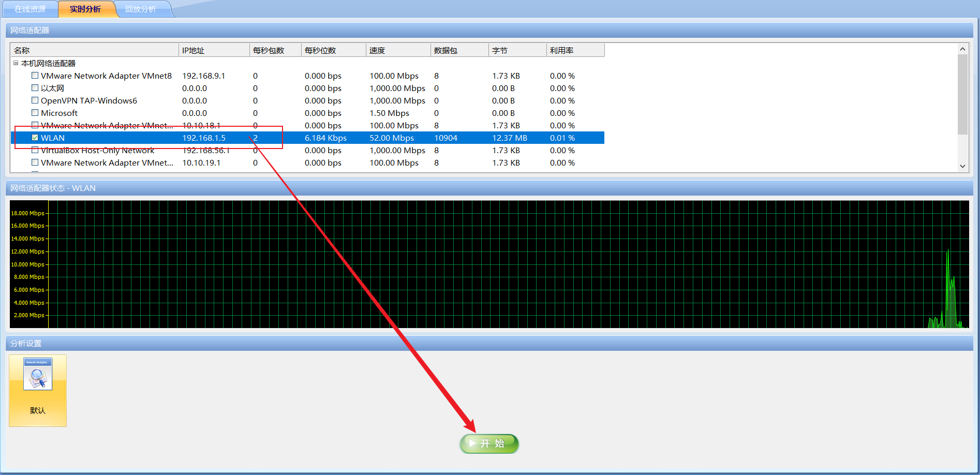Click the adapter list scroll down arrow
The width and height of the screenshot is (980, 475).
(x=962, y=166)
